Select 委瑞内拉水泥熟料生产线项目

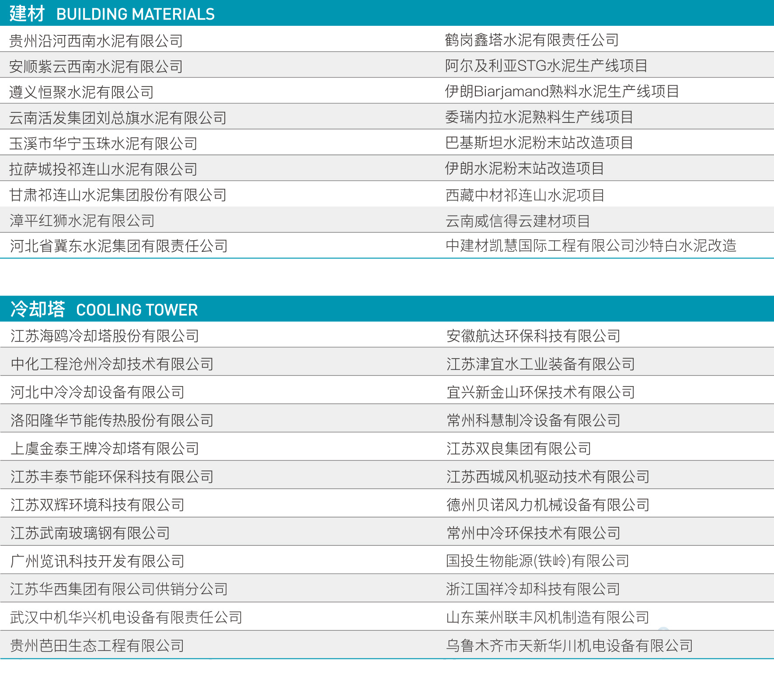539,117
